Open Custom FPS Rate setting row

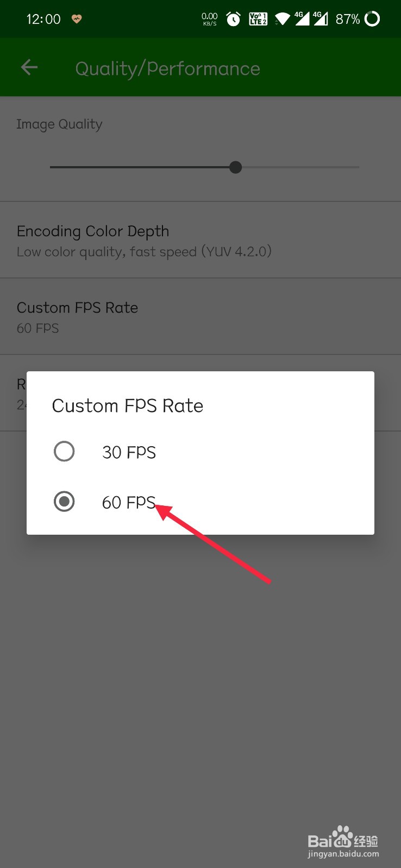(x=200, y=316)
